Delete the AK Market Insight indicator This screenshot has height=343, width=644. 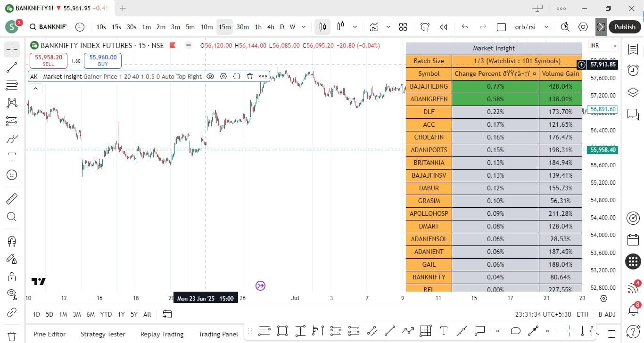tap(250, 76)
